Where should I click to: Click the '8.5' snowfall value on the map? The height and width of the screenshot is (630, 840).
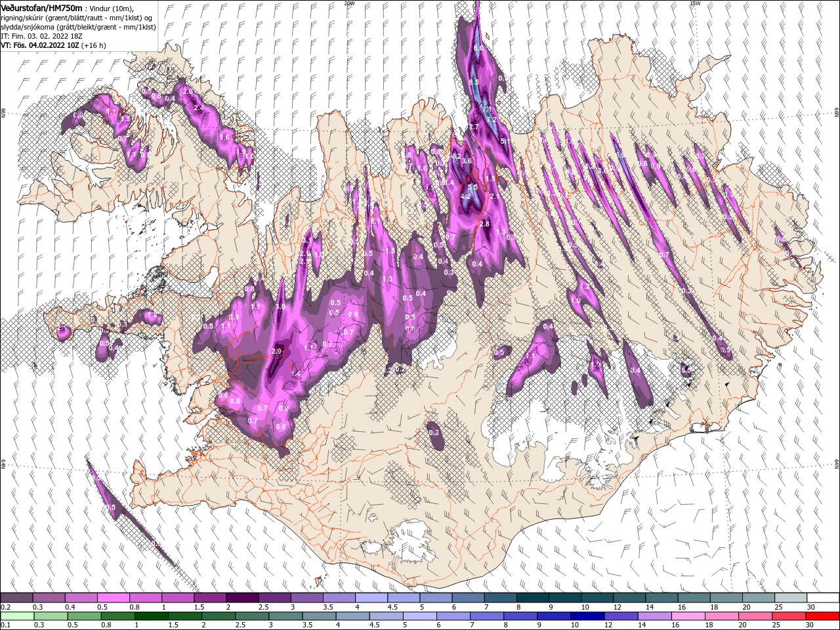pyautogui.click(x=474, y=81)
